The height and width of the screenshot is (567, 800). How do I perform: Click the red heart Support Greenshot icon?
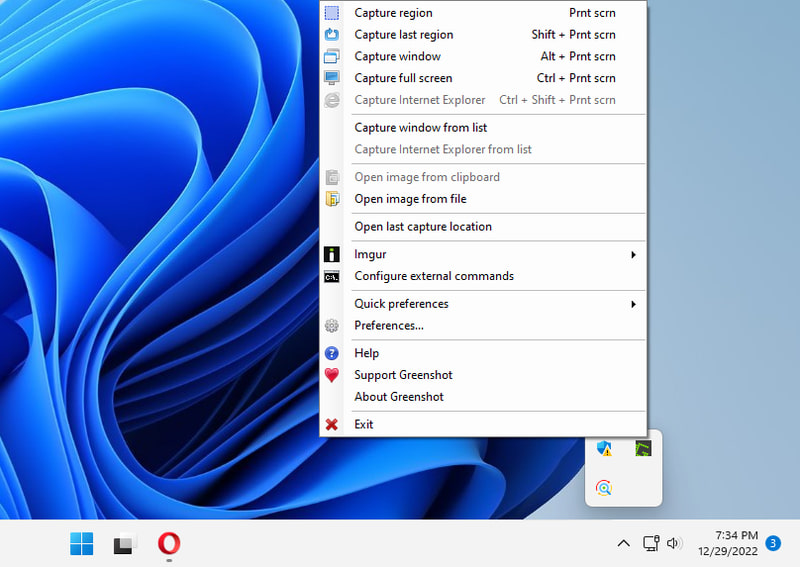click(332, 375)
